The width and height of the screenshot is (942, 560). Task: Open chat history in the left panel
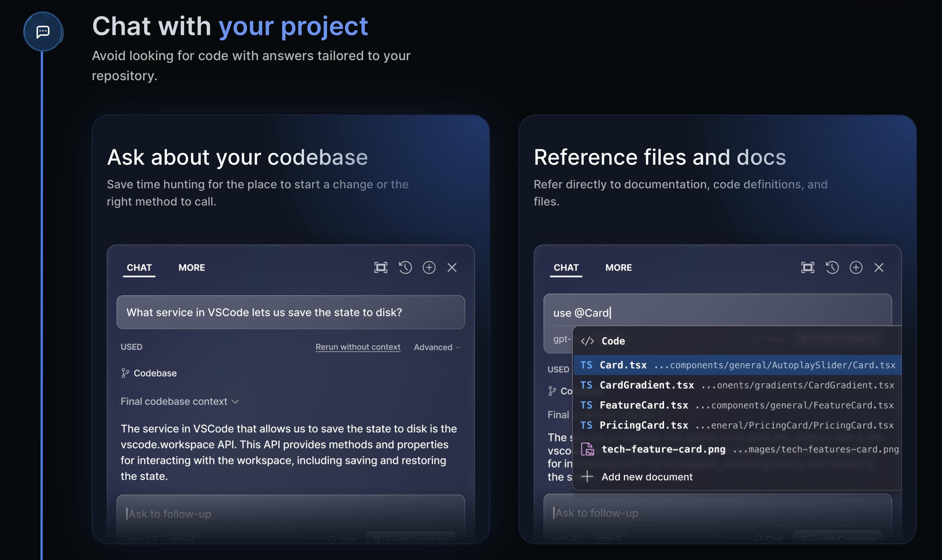pos(405,267)
